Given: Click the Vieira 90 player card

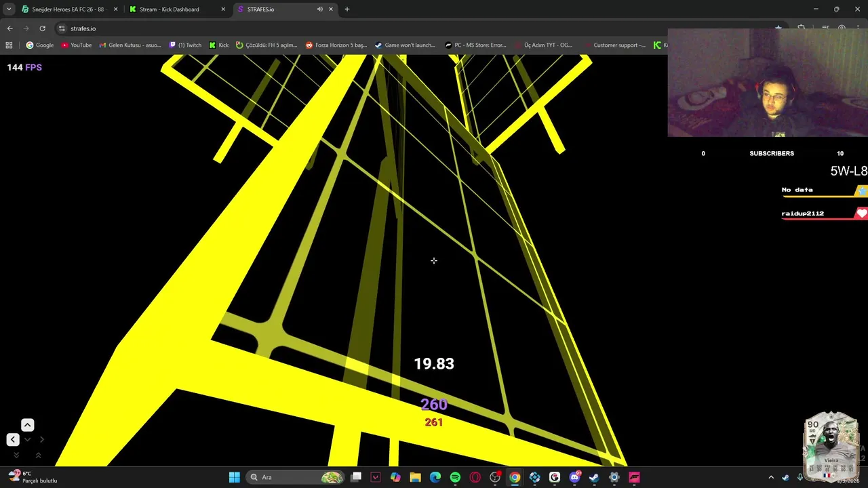Looking at the screenshot, I should tap(831, 447).
